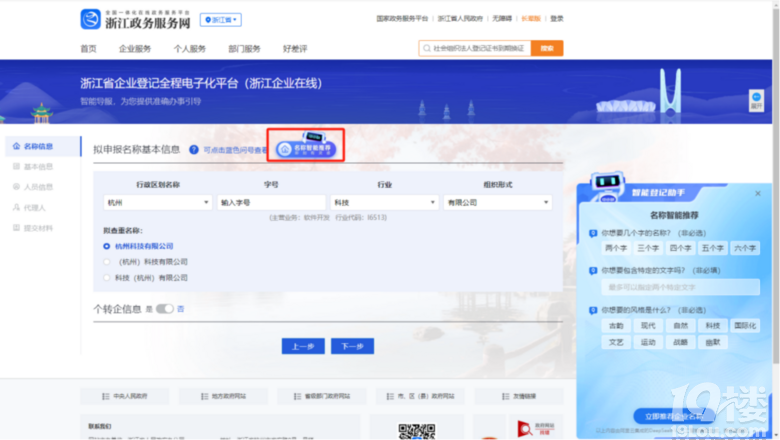This screenshot has height=440, width=780.
Task: Expand 地方政府网站 footer list
Action: [223, 396]
